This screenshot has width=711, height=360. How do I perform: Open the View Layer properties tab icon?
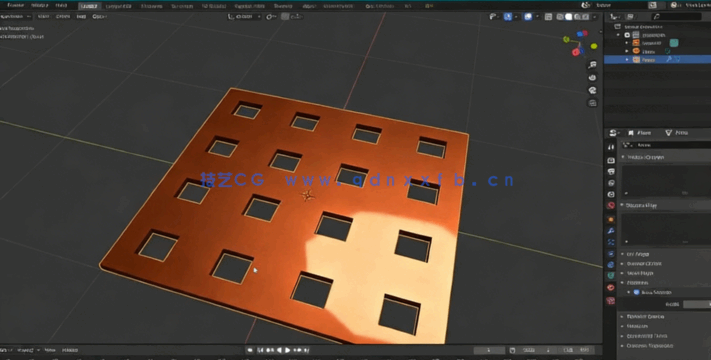pyautogui.click(x=611, y=183)
